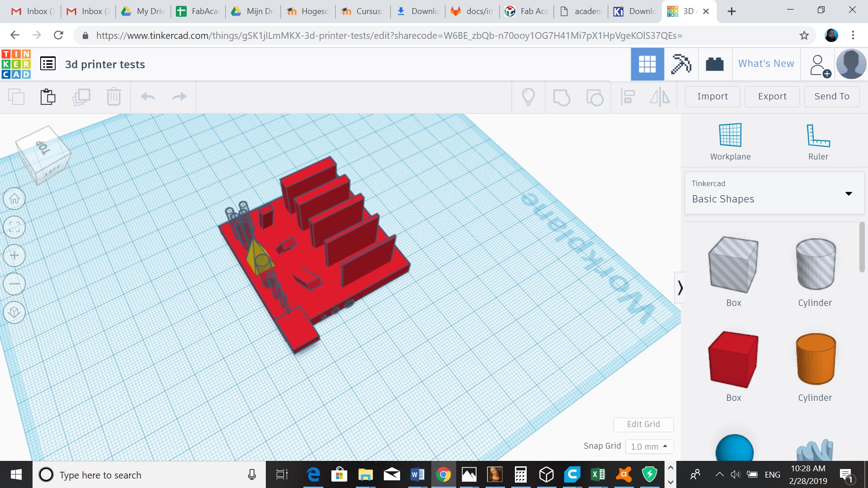Click the Ungroup shapes icon
Screen dimensions: 868x488
pyautogui.click(x=594, y=97)
